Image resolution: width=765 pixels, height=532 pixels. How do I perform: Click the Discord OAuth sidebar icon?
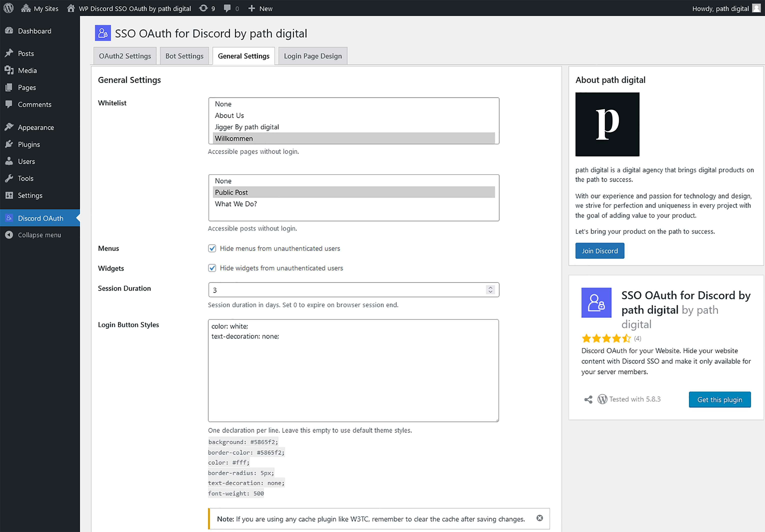coord(9,218)
